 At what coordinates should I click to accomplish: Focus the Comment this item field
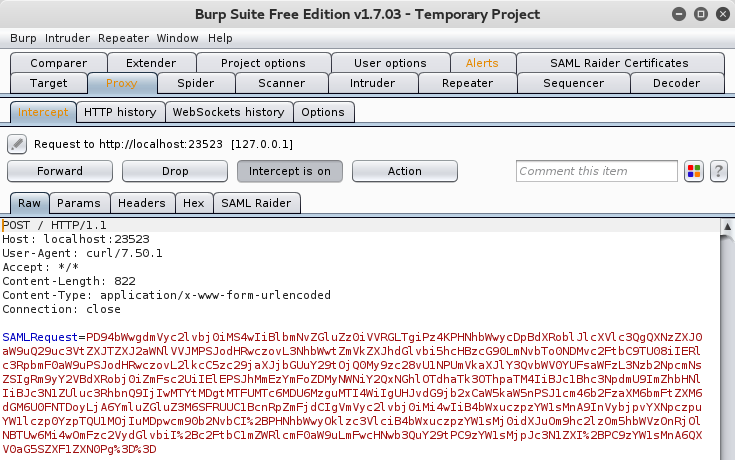(x=597, y=171)
